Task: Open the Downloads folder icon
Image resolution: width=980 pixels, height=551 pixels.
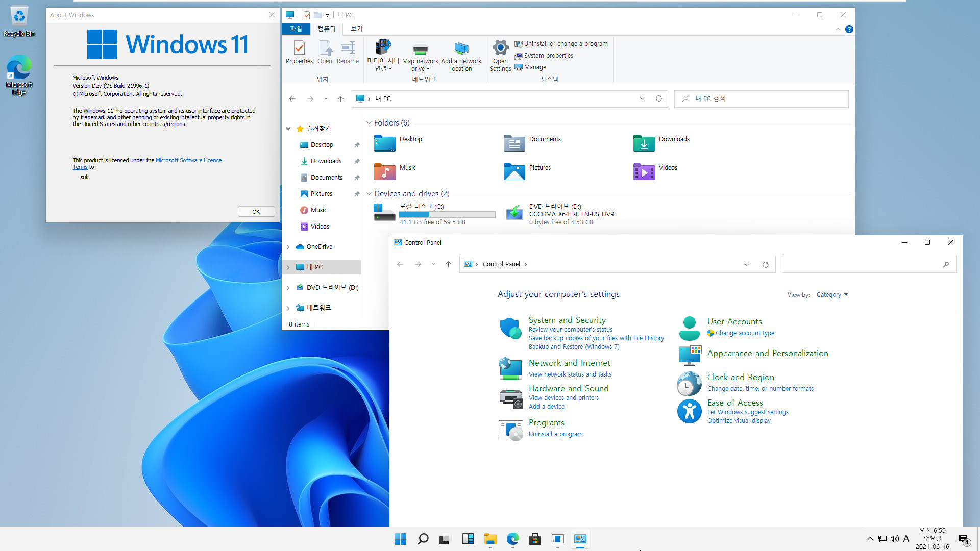Action: (x=644, y=143)
